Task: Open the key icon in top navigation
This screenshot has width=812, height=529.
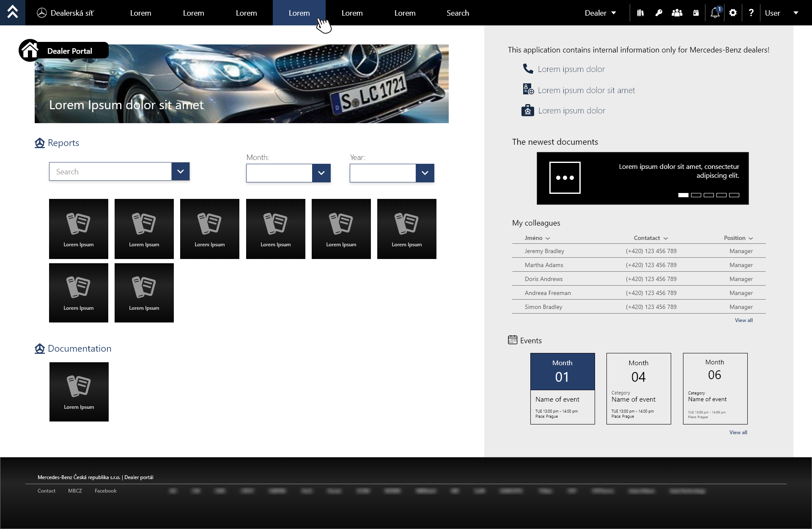Action: click(x=658, y=13)
